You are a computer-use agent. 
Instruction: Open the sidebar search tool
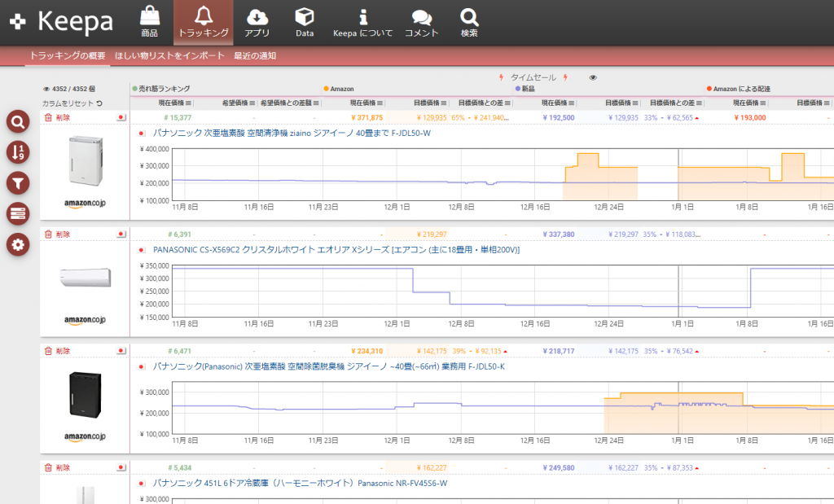[18, 122]
